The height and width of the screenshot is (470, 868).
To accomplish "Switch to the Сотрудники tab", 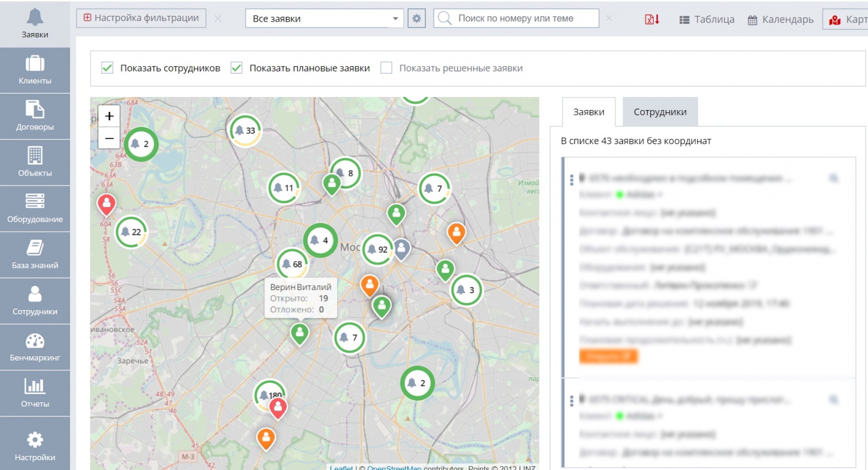I will 660,112.
